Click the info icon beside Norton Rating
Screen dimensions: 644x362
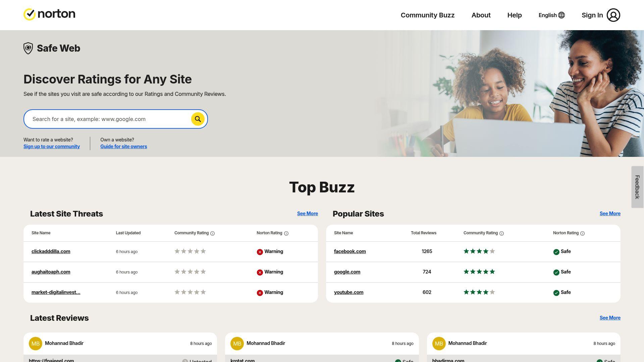click(x=286, y=234)
